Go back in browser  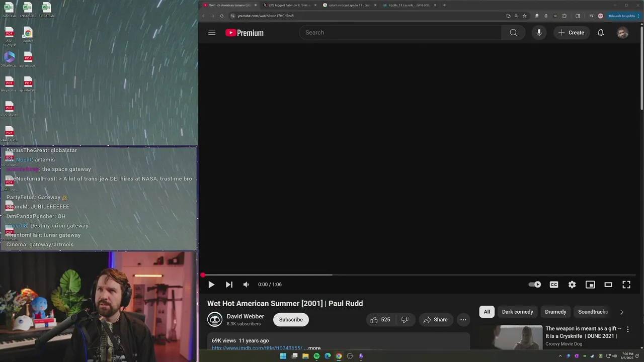click(204, 16)
